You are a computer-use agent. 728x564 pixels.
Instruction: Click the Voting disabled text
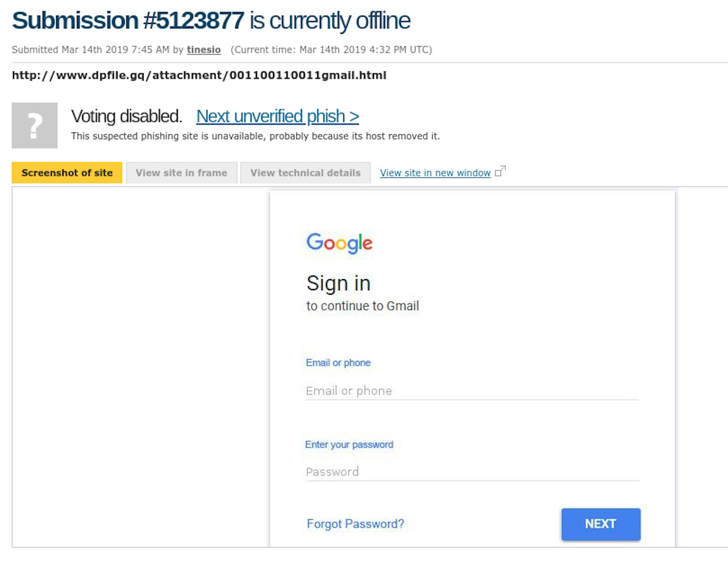(x=126, y=116)
